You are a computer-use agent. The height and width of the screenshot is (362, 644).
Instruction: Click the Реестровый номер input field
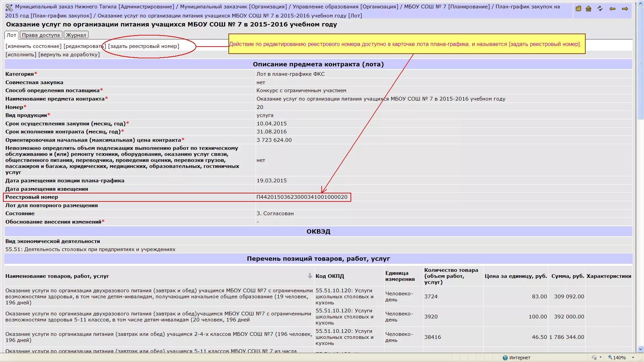click(303, 197)
